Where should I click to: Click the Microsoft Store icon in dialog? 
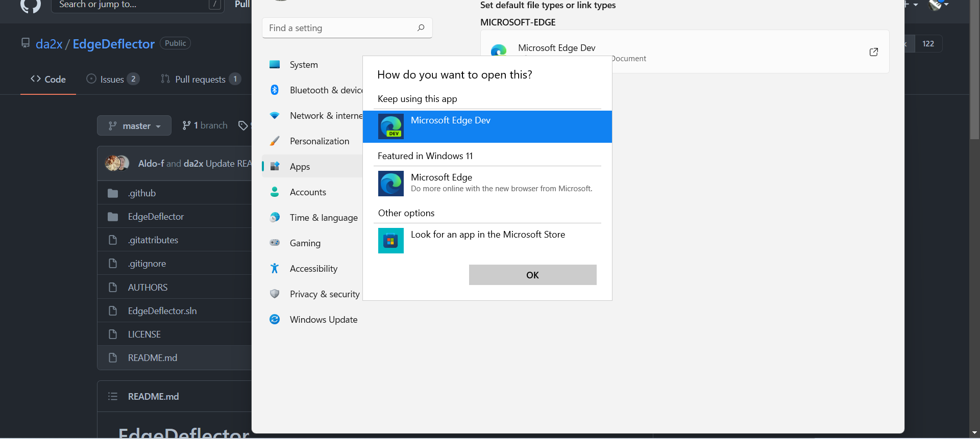point(391,241)
